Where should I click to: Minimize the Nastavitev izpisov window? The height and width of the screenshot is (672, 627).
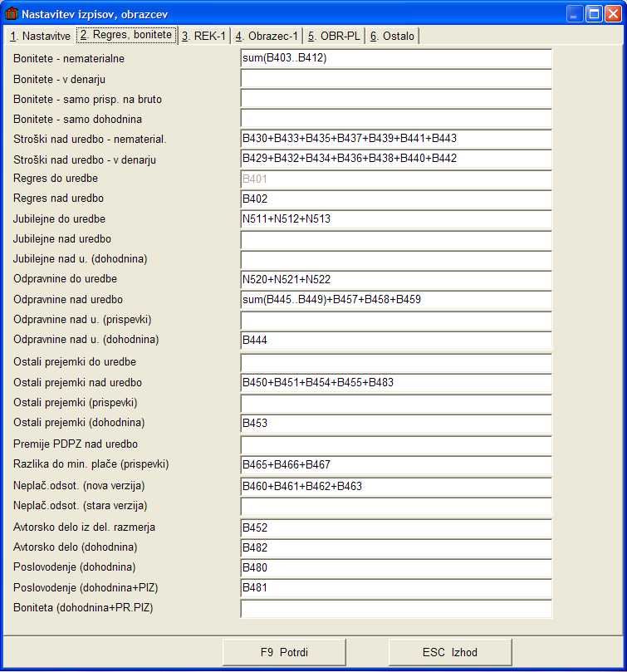575,13
